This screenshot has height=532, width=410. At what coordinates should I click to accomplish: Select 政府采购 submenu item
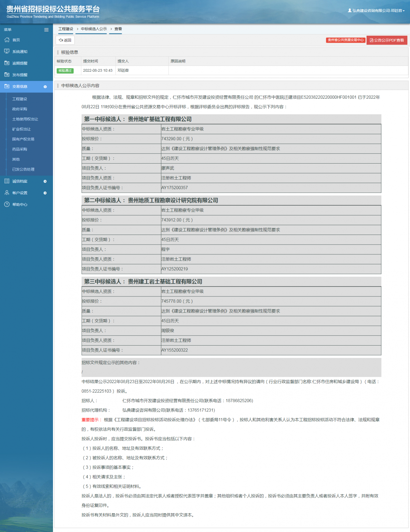pos(19,109)
